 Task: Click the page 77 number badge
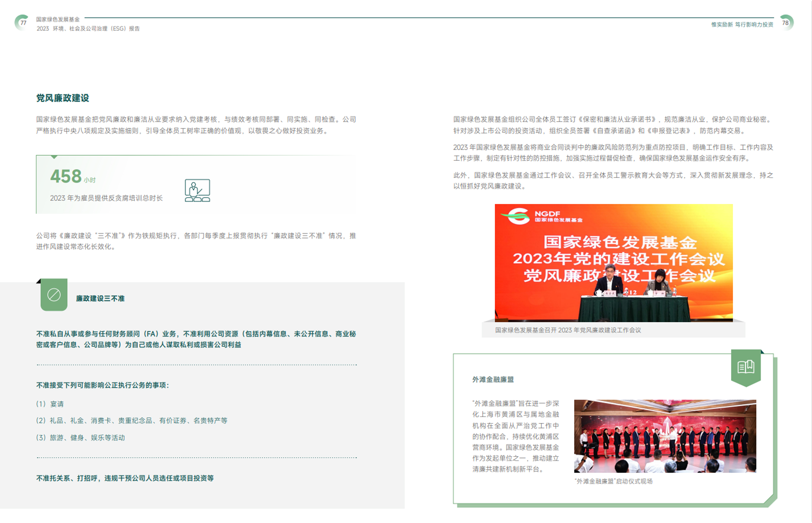[x=23, y=23]
